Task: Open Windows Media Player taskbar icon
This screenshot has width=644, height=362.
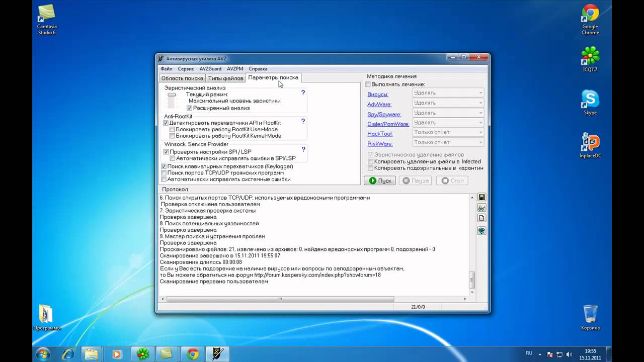Action: pyautogui.click(x=117, y=354)
